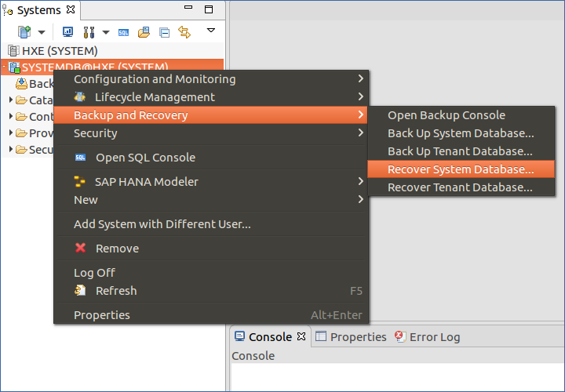Image resolution: width=565 pixels, height=392 pixels.
Task: Click the Add System toolbar icon
Action: click(24, 32)
